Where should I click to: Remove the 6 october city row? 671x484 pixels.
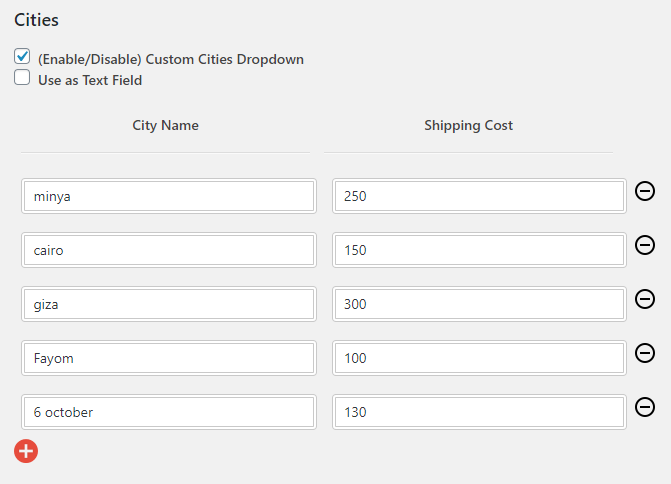644,407
